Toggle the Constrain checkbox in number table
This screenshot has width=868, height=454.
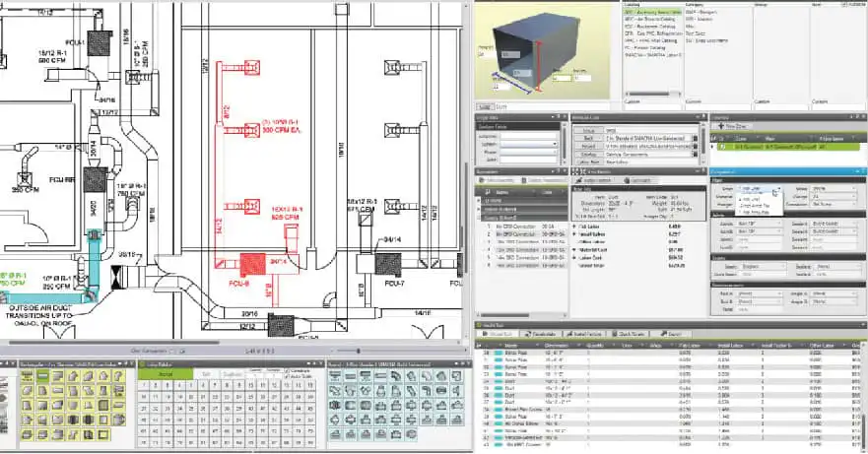288,371
